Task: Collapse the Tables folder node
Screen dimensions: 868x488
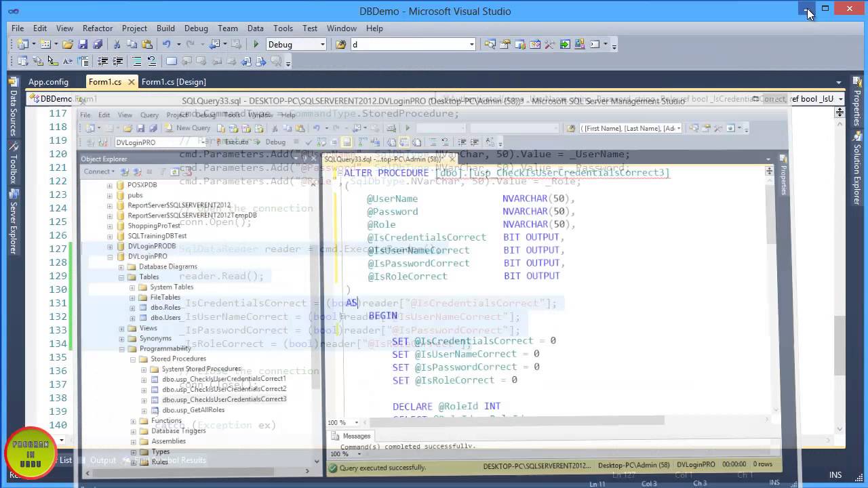Action: click(121, 277)
